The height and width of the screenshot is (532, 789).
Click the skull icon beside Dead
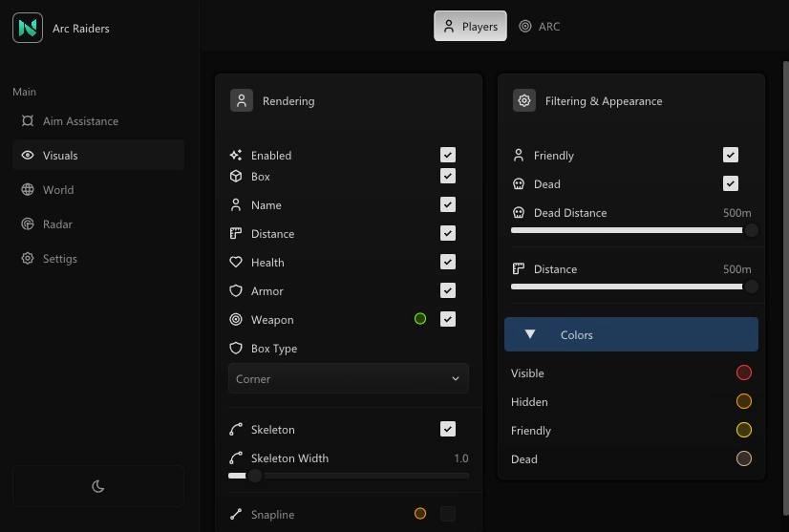[x=519, y=184]
